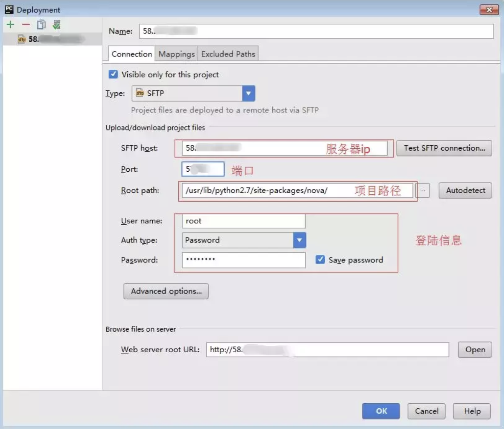Screen dimensions: 504x429
Task: Confirm settings with the OK button
Action: coord(381,411)
